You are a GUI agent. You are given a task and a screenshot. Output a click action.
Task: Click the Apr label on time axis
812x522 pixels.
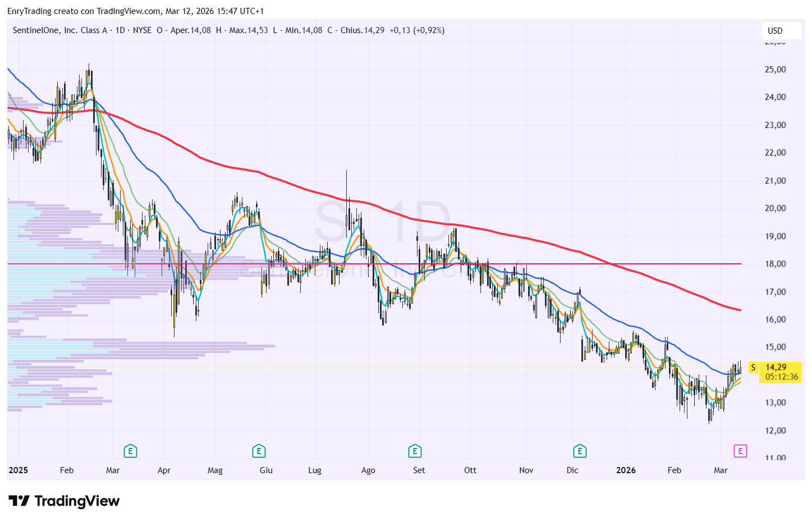164,470
